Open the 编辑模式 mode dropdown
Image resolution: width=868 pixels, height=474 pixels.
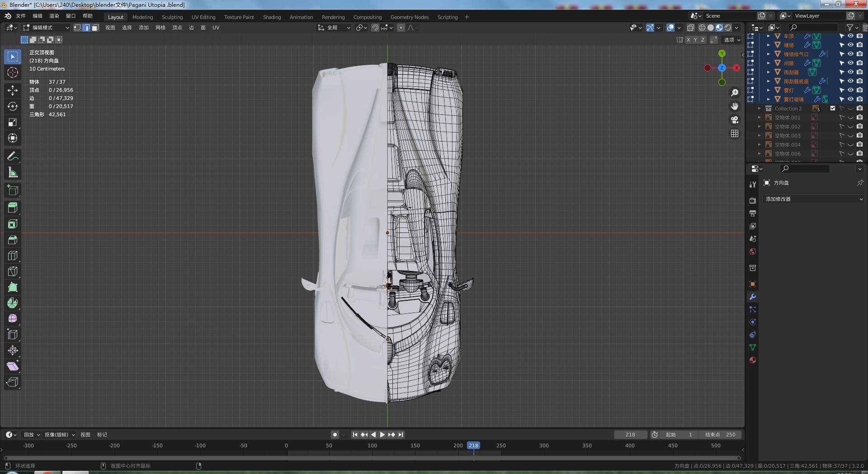46,28
